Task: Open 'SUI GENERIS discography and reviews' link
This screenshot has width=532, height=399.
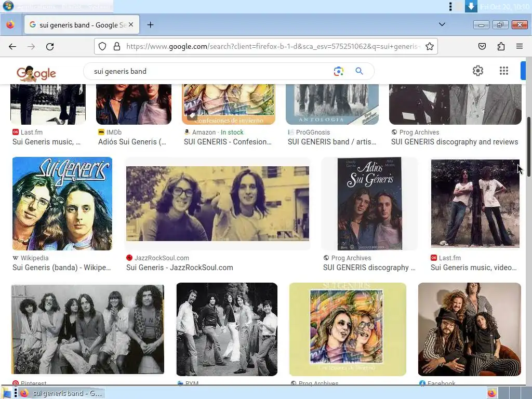Action: (x=454, y=142)
